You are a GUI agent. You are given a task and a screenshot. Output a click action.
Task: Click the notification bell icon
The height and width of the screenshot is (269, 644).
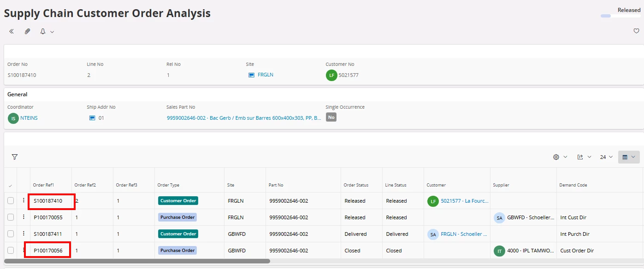click(43, 32)
